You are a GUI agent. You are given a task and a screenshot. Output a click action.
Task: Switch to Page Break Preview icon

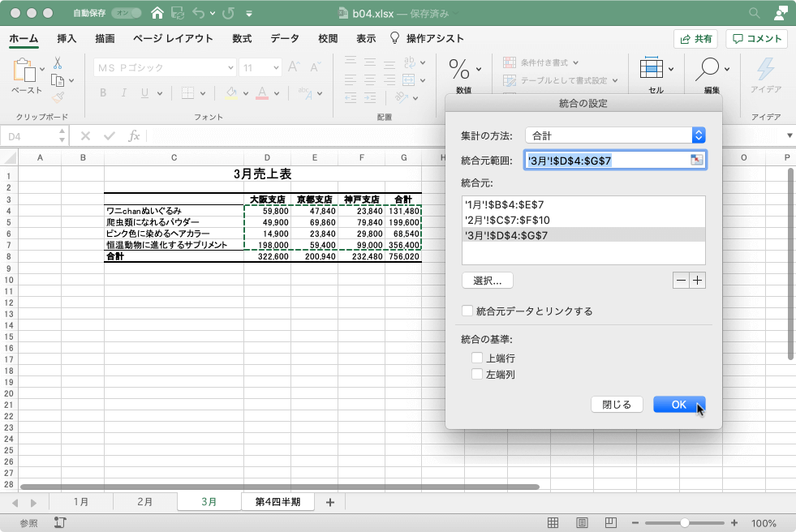click(611, 522)
